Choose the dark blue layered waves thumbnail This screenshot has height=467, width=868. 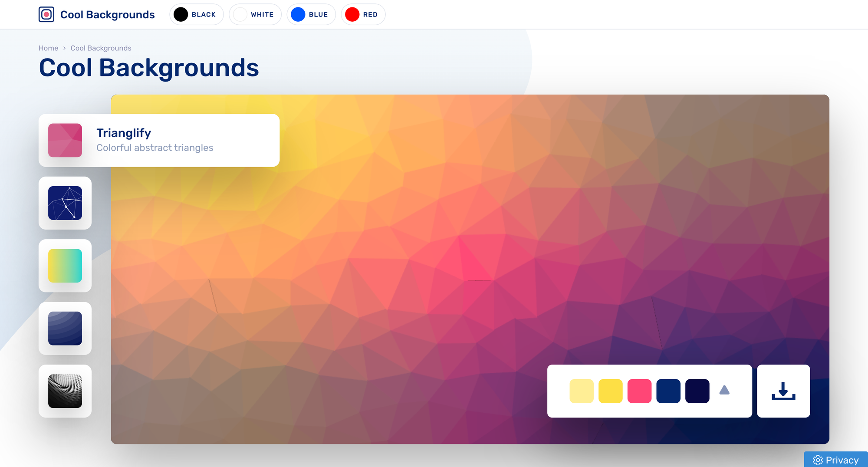point(65,329)
